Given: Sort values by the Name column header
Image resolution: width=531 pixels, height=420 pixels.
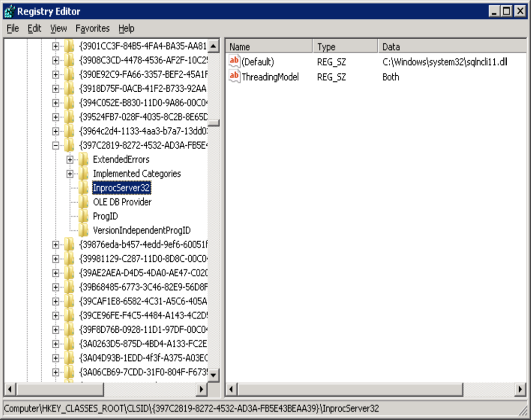Looking at the screenshot, I should pyautogui.click(x=269, y=47).
